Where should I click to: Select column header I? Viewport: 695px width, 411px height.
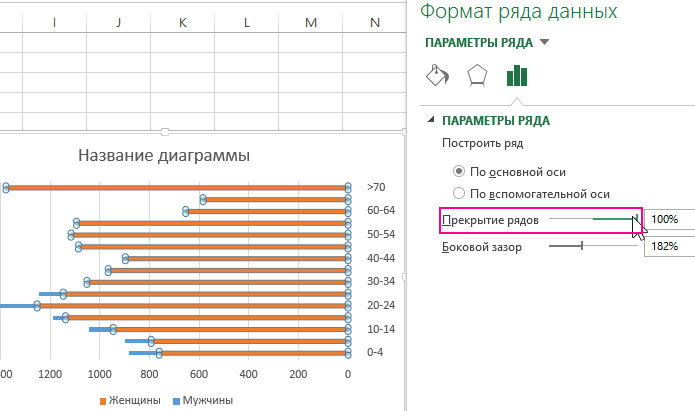pyautogui.click(x=54, y=23)
